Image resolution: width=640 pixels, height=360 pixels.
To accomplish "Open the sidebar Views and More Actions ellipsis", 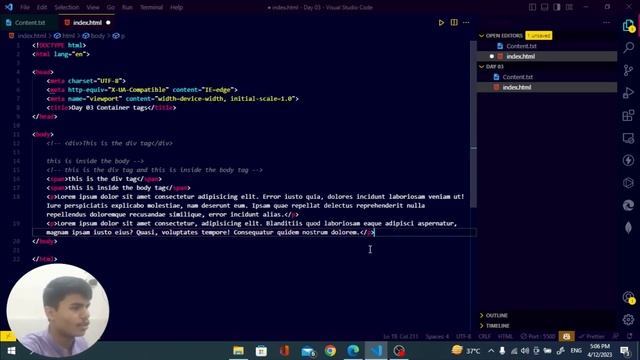I will (x=607, y=22).
